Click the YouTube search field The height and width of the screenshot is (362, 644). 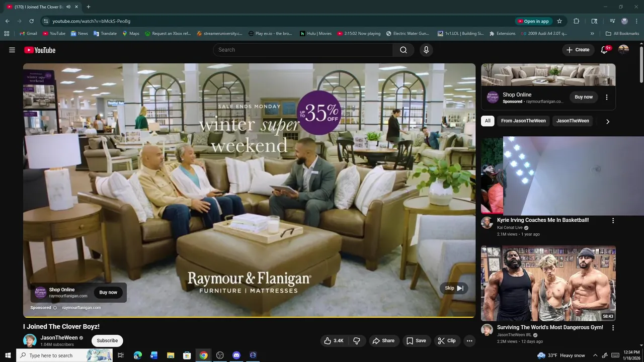coord(303,50)
